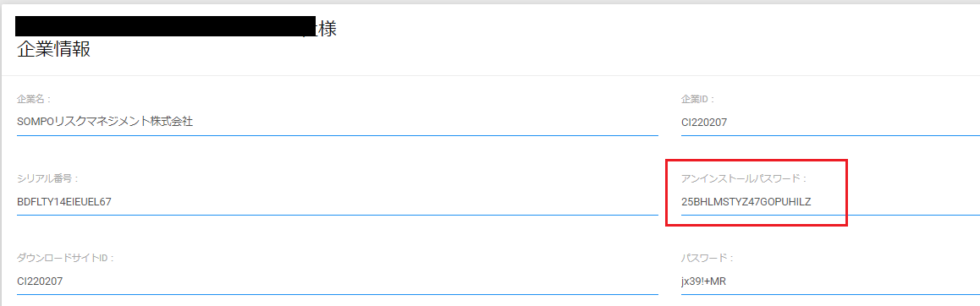Focus the 企業名 field containing SOMPOリスクマネジメント株式会社

tap(338, 123)
